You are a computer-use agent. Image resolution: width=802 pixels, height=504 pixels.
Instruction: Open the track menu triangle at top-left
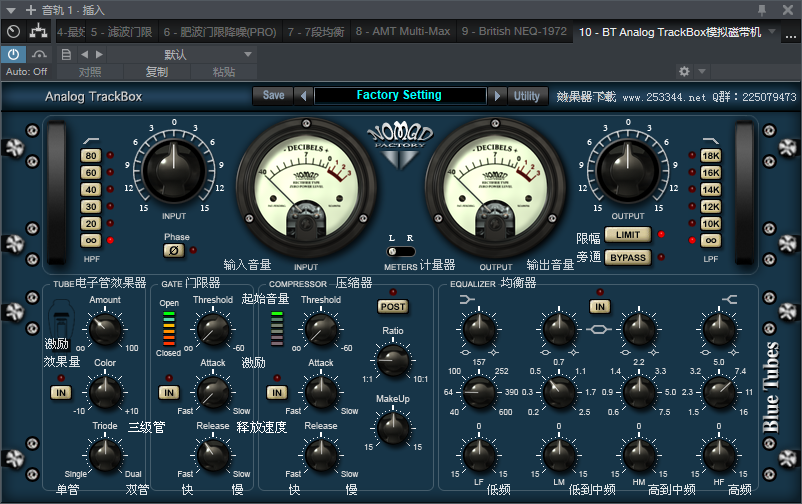11,10
